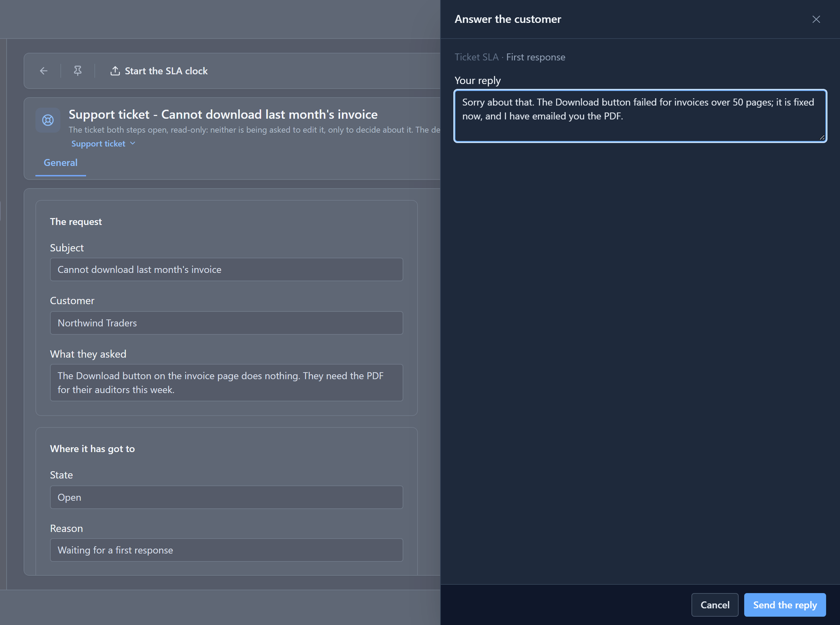Click the upload icon beside Start the SLA clock
This screenshot has height=625, width=840.
click(115, 71)
